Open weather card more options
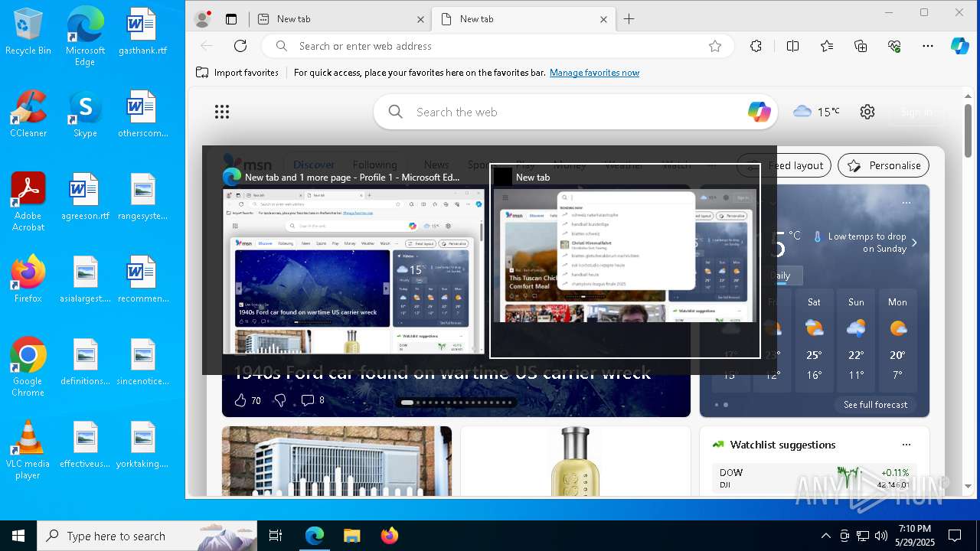Viewport: 980px width, 551px height. (x=906, y=203)
